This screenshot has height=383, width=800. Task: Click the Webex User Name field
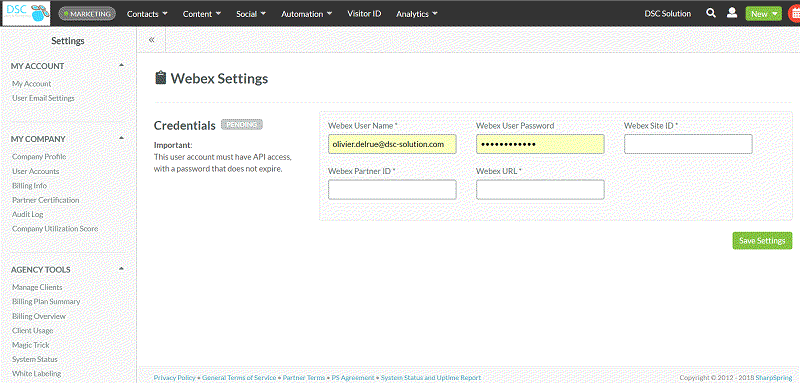(x=392, y=144)
